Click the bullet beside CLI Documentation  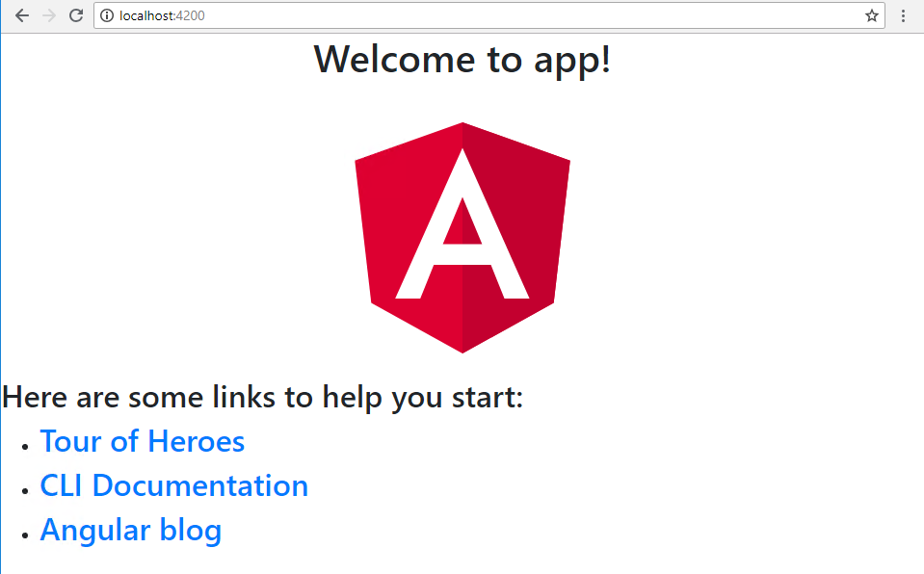[24, 489]
